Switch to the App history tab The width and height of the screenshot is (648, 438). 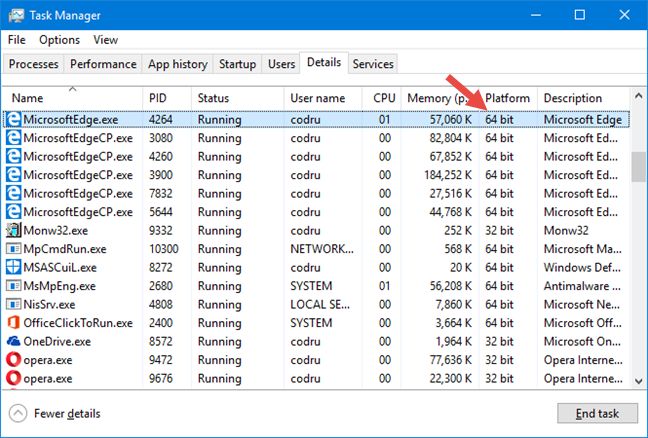coord(177,64)
